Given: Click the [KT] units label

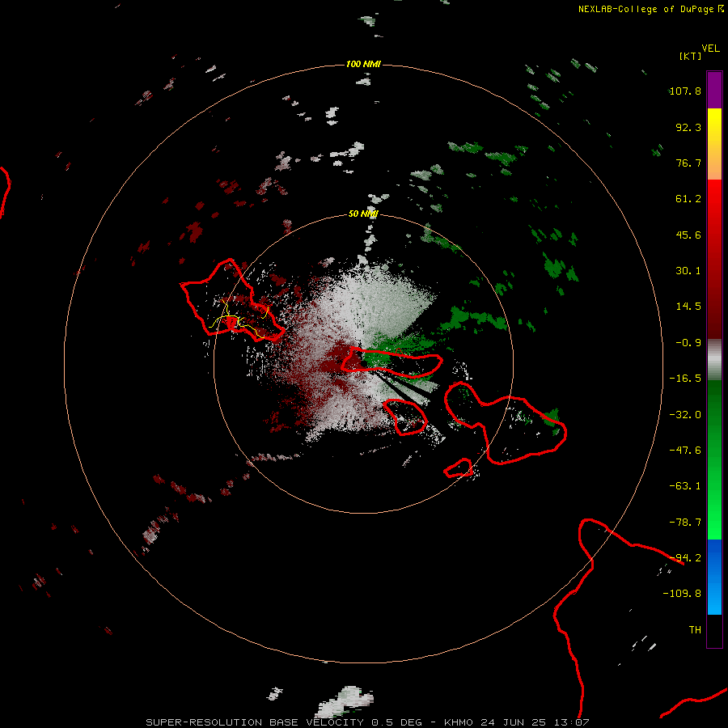Looking at the screenshot, I should [x=690, y=56].
